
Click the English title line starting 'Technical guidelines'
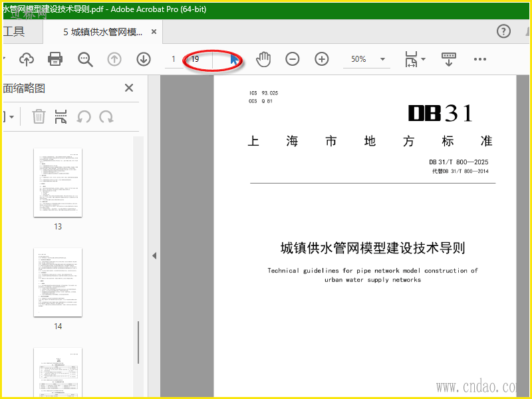(372, 271)
